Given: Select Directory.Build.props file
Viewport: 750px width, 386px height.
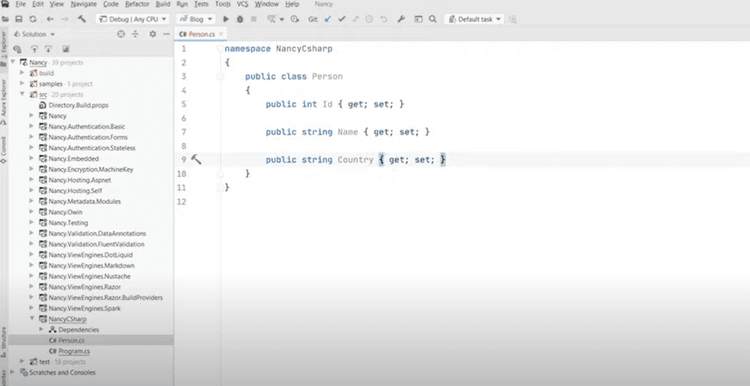Looking at the screenshot, I should [x=74, y=105].
